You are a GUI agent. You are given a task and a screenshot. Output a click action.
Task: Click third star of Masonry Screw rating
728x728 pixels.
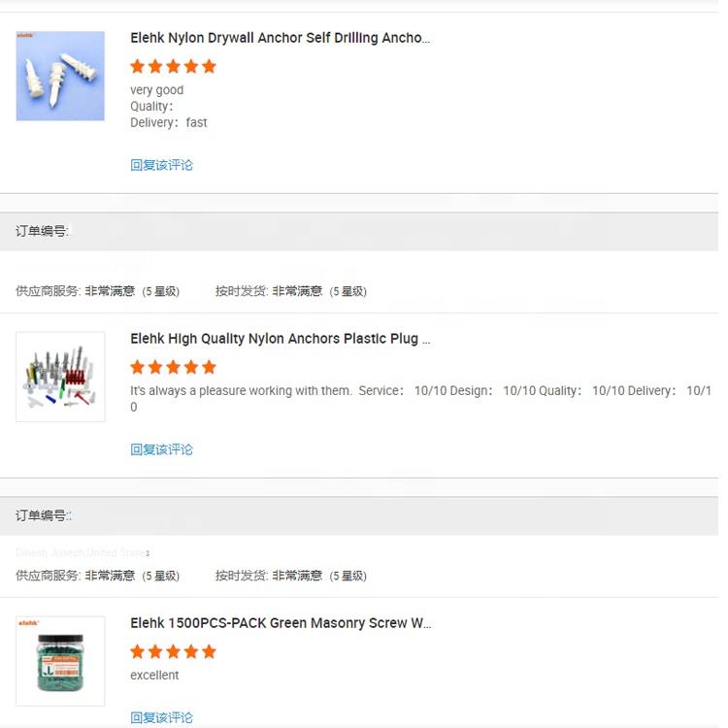click(x=173, y=652)
